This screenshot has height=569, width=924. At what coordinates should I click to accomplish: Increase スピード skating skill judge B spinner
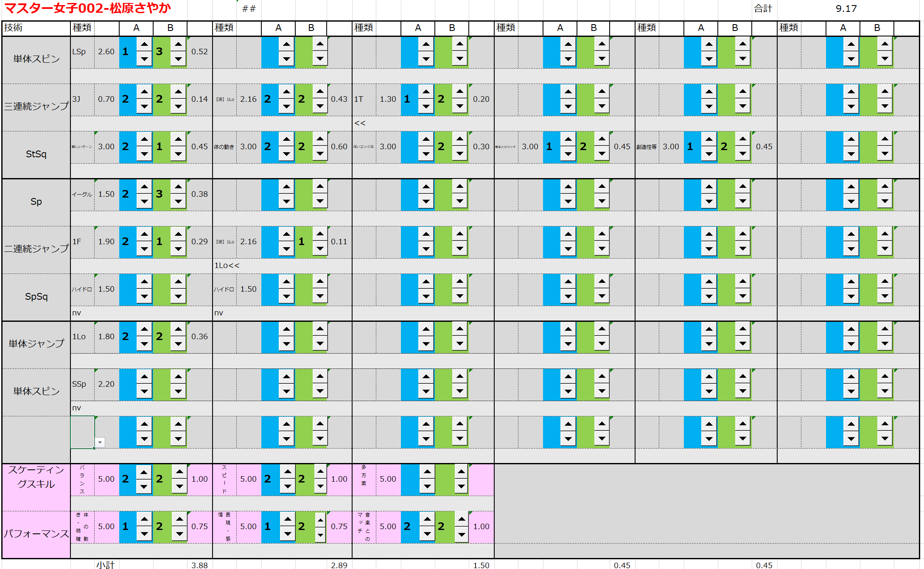pos(320,471)
